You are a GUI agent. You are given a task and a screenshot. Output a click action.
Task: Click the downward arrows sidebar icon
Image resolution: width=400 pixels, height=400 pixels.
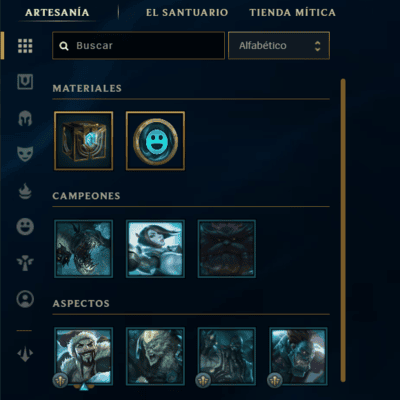[25, 354]
